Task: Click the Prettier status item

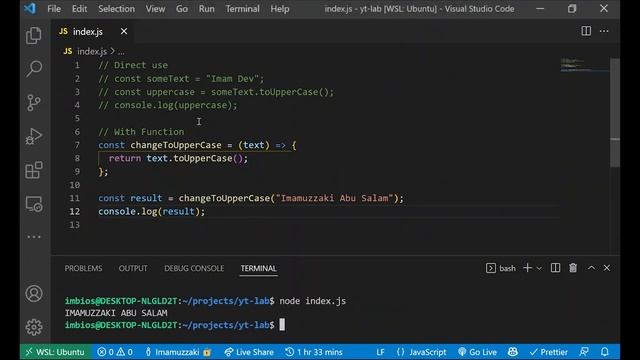Action: tap(549, 352)
